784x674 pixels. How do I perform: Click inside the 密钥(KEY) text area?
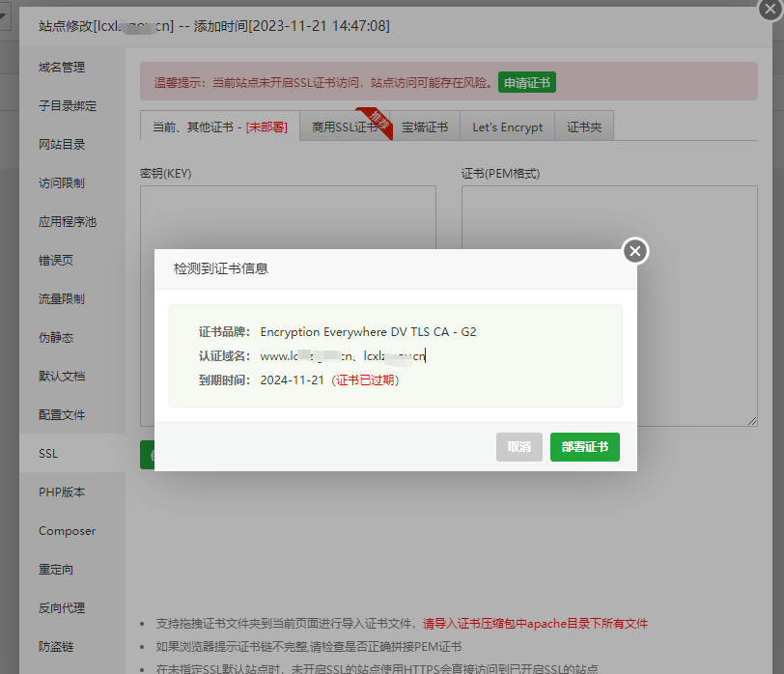pyautogui.click(x=288, y=212)
